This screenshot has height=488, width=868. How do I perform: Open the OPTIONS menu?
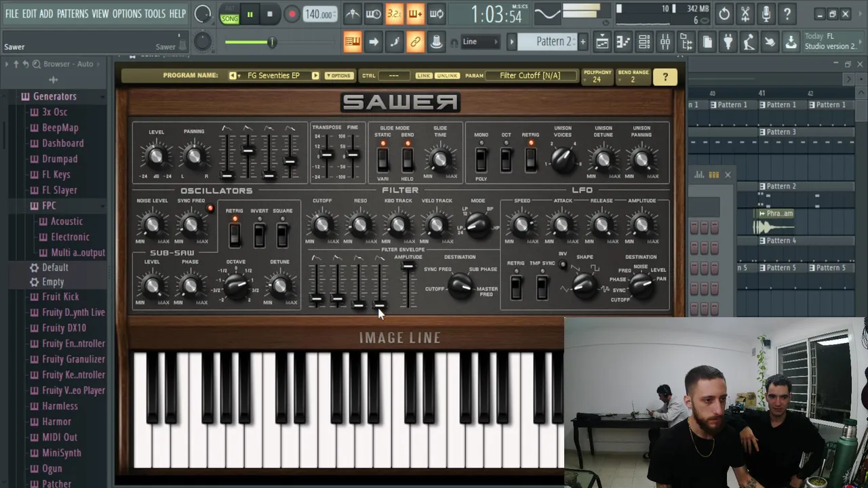click(x=127, y=14)
